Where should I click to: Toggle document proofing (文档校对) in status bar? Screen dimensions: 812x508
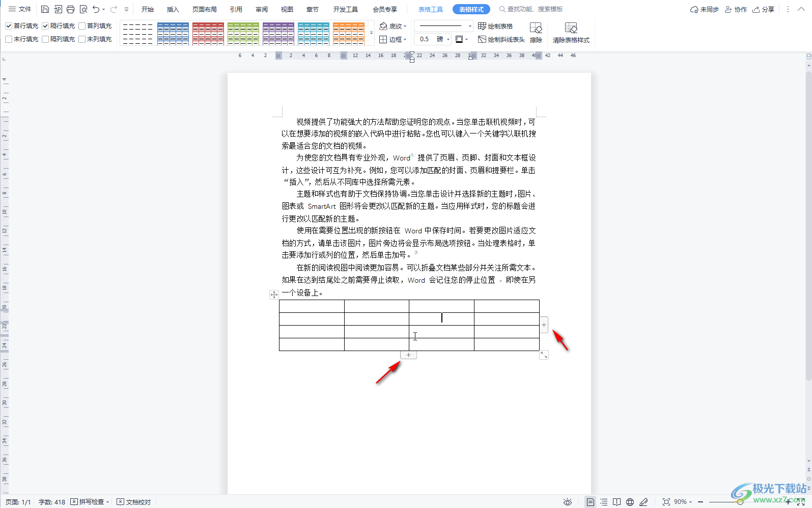coord(134,502)
